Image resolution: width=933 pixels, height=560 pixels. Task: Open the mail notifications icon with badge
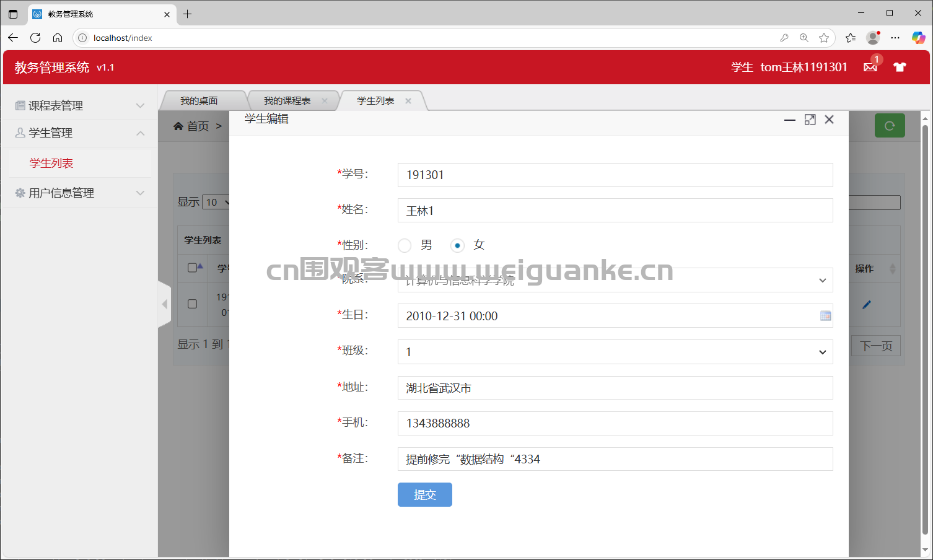tap(870, 67)
